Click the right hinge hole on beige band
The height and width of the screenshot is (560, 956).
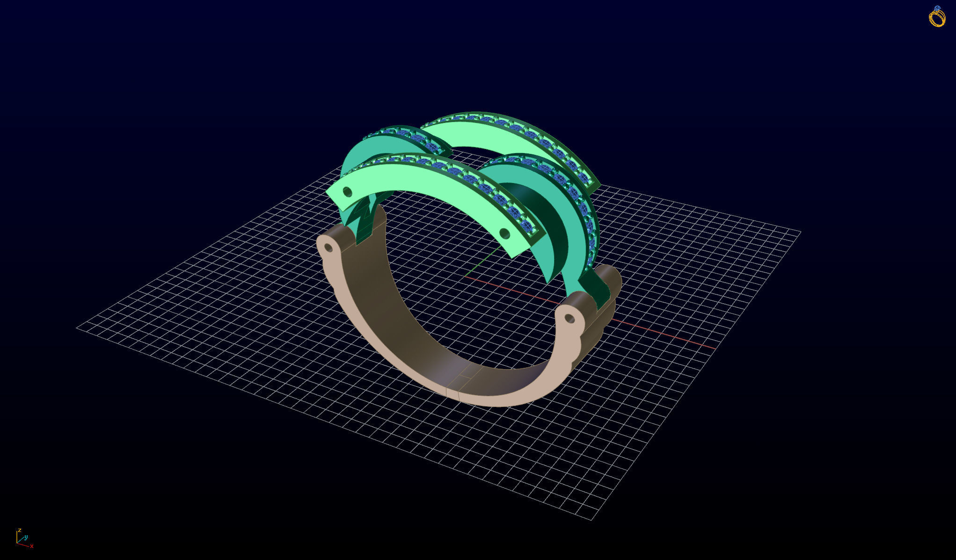[x=569, y=319]
